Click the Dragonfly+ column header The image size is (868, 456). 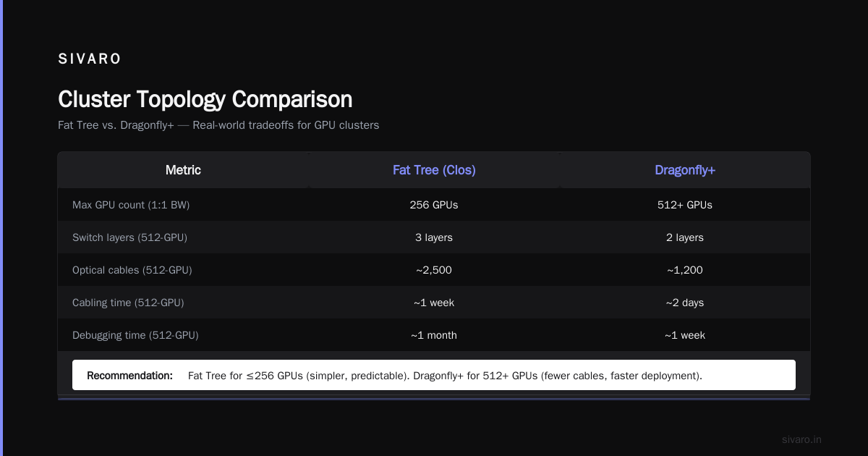coord(685,170)
